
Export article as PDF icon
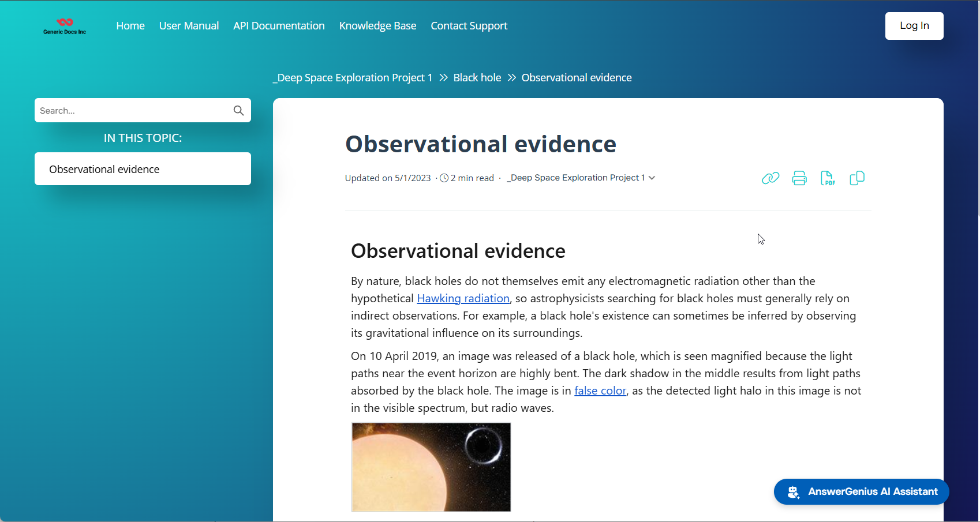point(828,178)
